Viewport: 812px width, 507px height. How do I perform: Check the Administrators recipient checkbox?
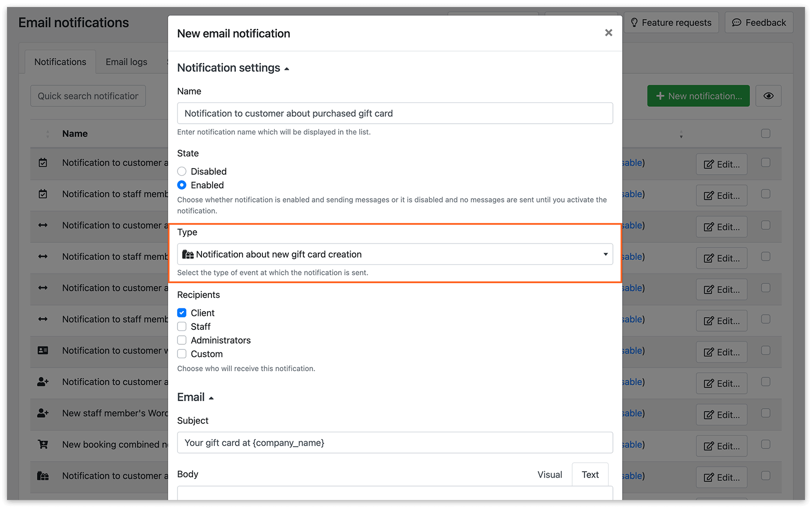[182, 340]
